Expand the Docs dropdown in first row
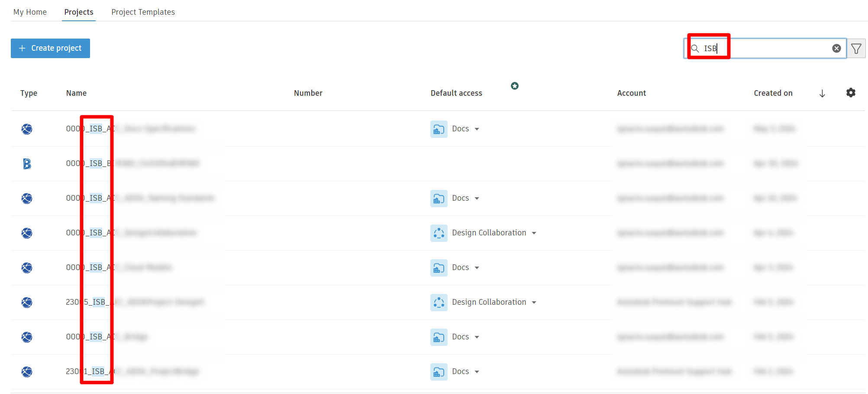 (478, 129)
